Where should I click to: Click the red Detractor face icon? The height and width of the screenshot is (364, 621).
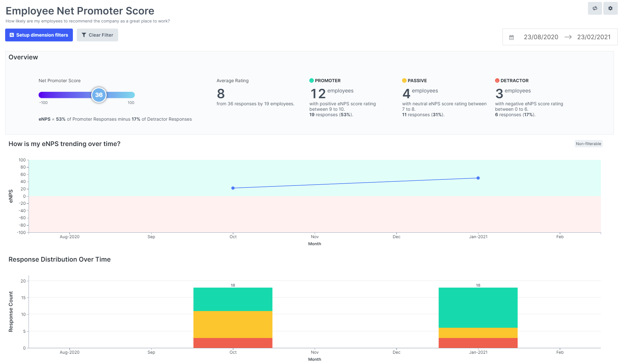click(x=497, y=80)
